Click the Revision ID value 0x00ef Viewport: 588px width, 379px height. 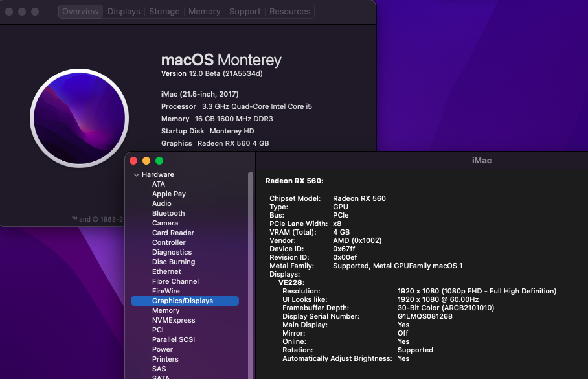pyautogui.click(x=345, y=257)
